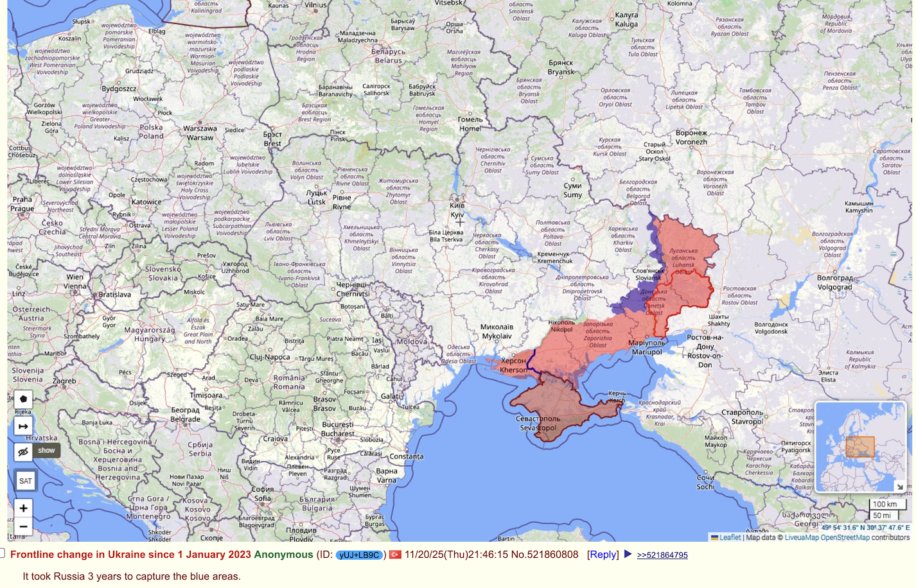Click the Kaluga city label

pos(626,20)
